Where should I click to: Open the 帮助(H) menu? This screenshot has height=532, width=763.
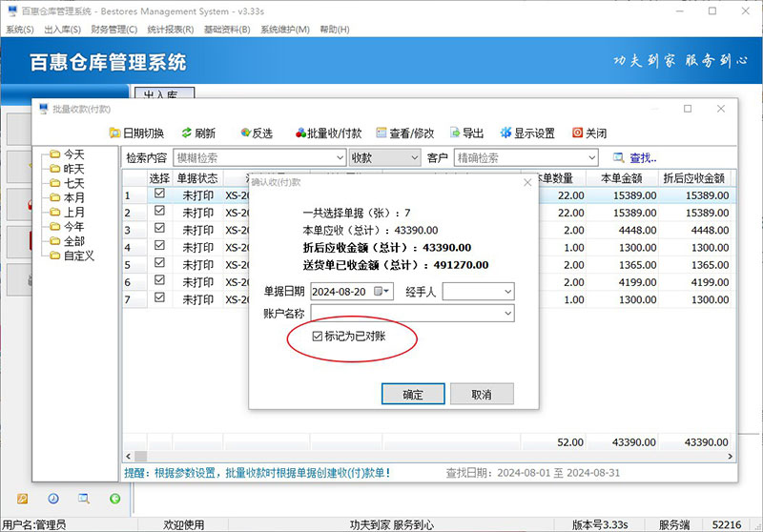[x=335, y=30]
